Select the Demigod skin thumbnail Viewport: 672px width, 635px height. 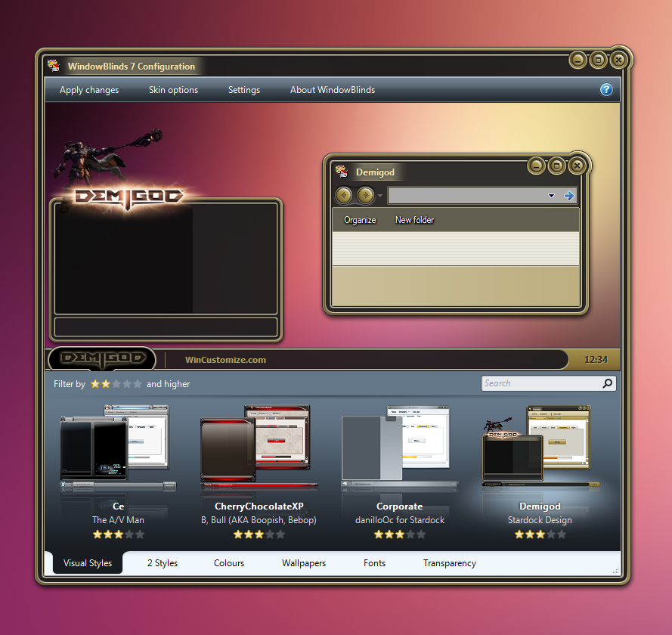[540, 448]
